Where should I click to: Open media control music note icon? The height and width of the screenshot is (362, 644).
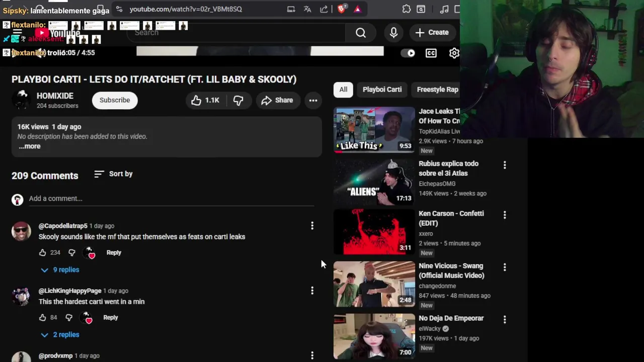444,9
